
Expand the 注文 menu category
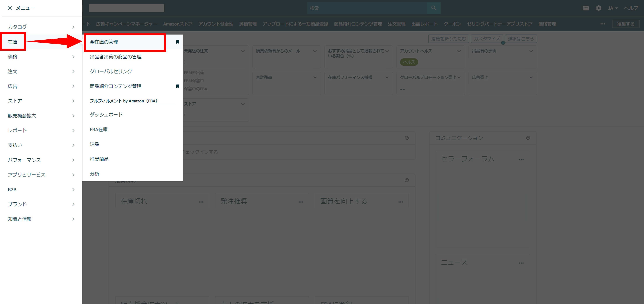41,71
